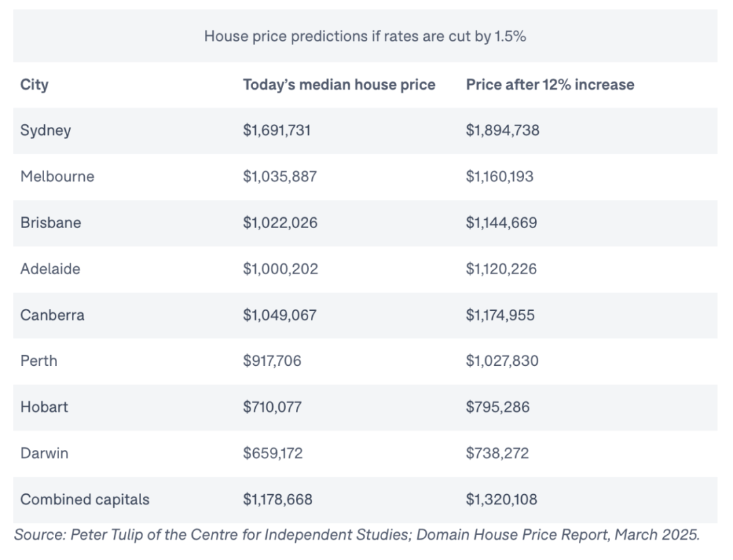733x560 pixels.
Task: Click Combined capitals price $1,320,108
Action: point(502,499)
